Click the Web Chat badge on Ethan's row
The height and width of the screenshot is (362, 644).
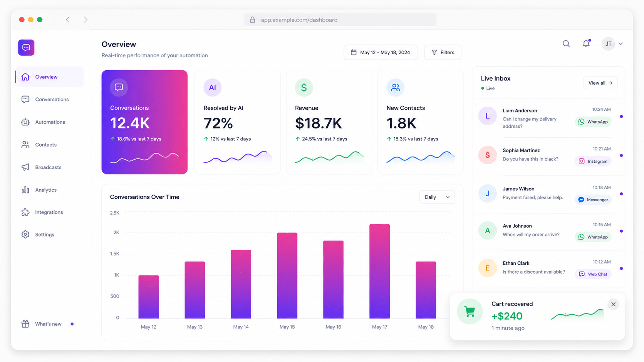click(x=593, y=274)
